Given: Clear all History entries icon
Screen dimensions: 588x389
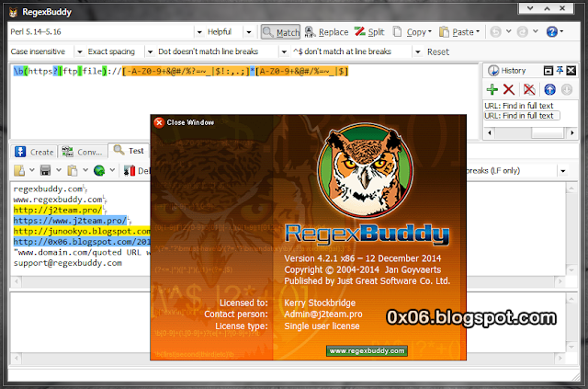Looking at the screenshot, I should [x=529, y=89].
